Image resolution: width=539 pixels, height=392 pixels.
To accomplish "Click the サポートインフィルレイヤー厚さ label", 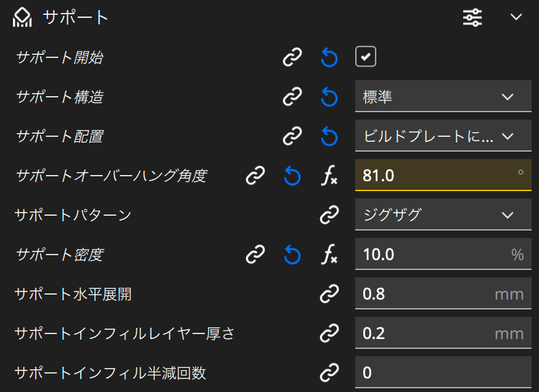I will pyautogui.click(x=125, y=334).
